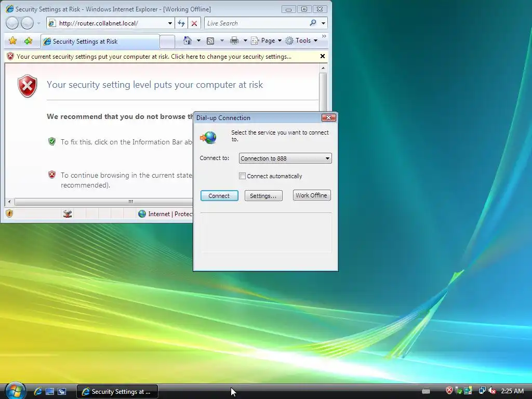Show more command bar items chevron
The image size is (532, 399).
324,36
